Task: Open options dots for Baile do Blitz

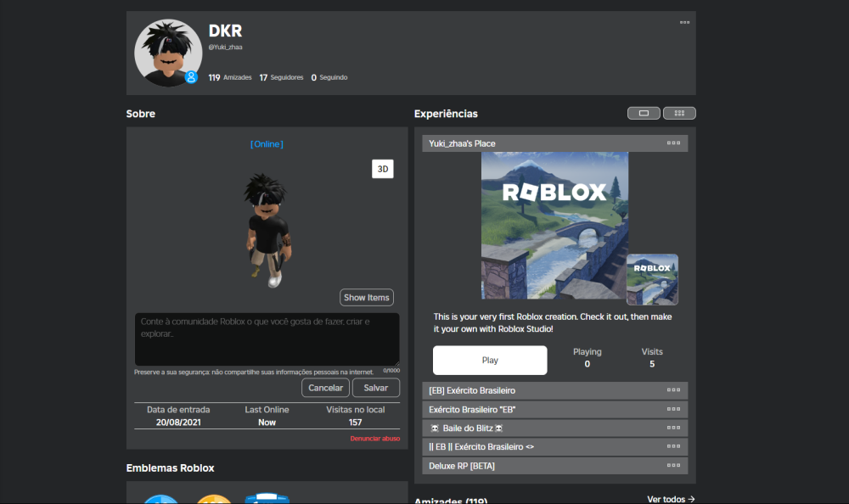Action: pyautogui.click(x=673, y=428)
